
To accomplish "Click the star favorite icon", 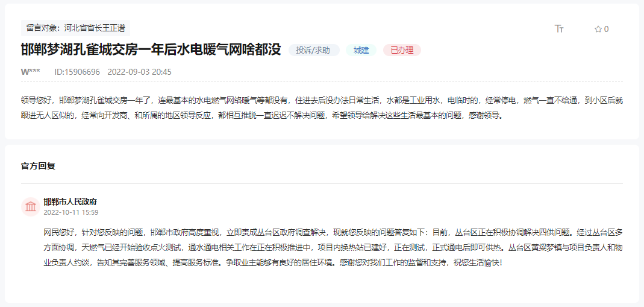I will (598, 29).
